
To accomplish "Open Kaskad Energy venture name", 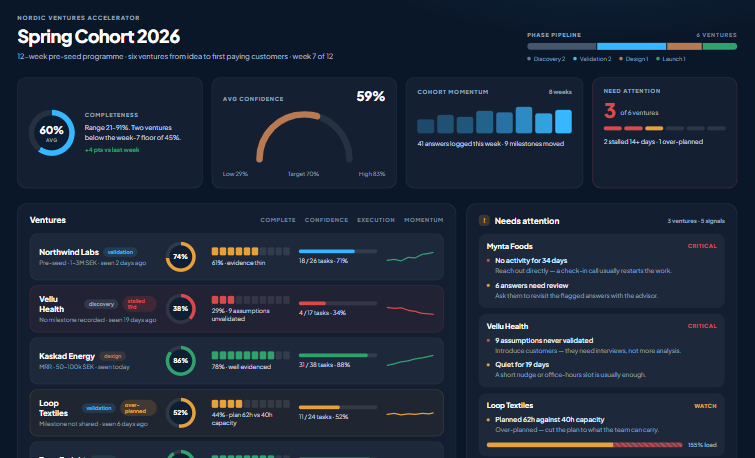I will (x=67, y=356).
